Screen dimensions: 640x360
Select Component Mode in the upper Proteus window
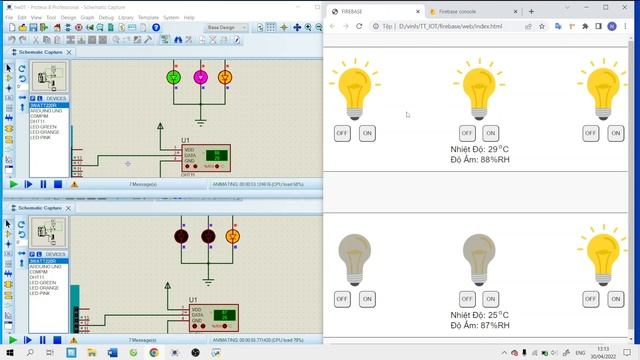point(9,78)
